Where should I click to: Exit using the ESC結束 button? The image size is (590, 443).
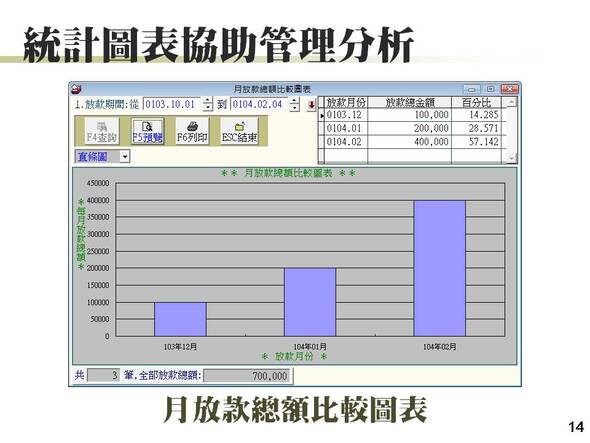tap(240, 131)
